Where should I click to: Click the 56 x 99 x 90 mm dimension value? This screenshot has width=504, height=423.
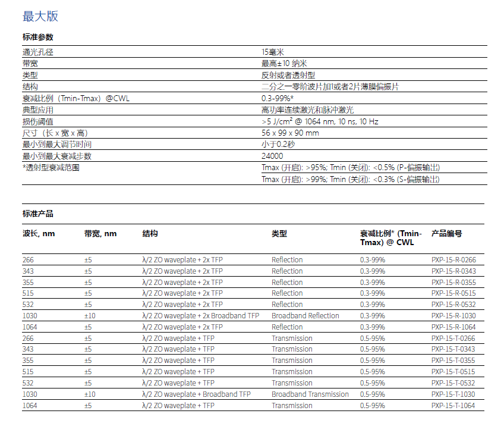click(x=290, y=133)
